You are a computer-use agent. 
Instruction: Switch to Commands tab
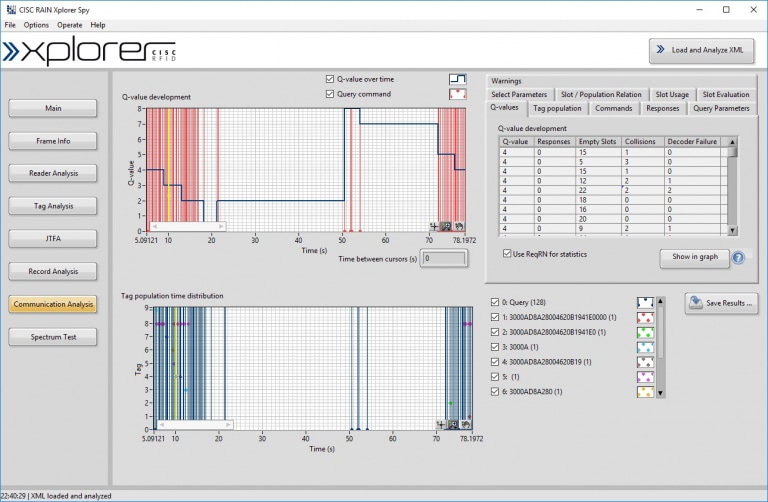click(x=614, y=108)
